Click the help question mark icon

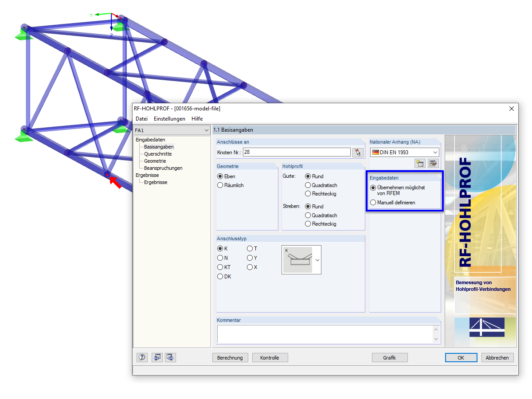click(142, 357)
